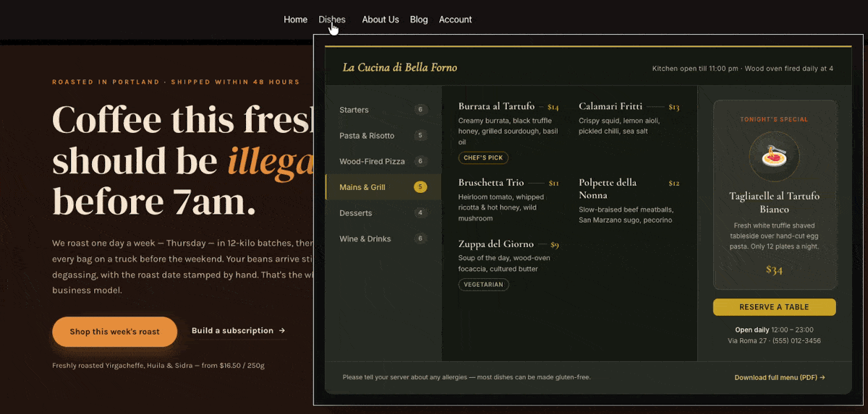Download full menu PDF link
This screenshot has height=414, width=868.
(x=780, y=377)
